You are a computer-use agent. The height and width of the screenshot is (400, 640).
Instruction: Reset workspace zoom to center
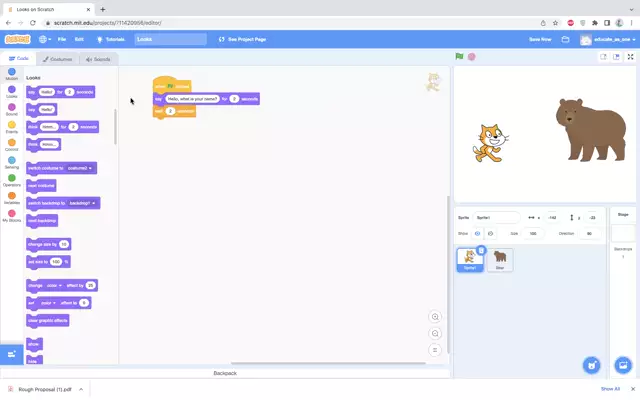click(435, 350)
